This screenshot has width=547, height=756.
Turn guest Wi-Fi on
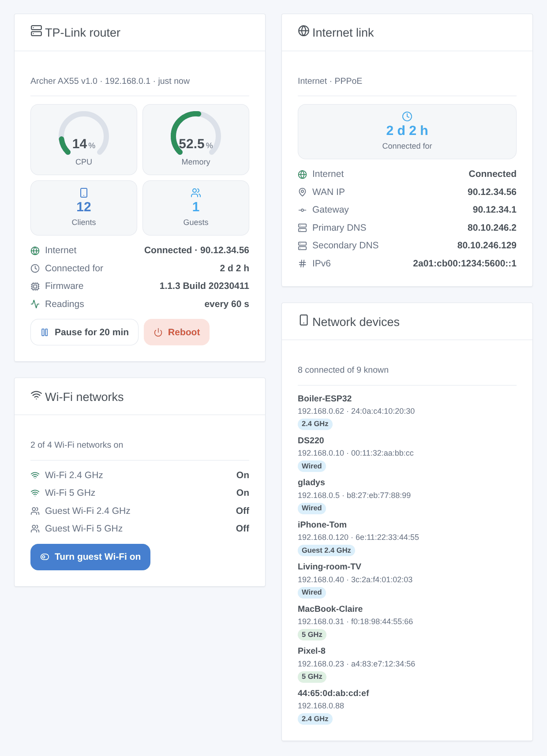90,557
